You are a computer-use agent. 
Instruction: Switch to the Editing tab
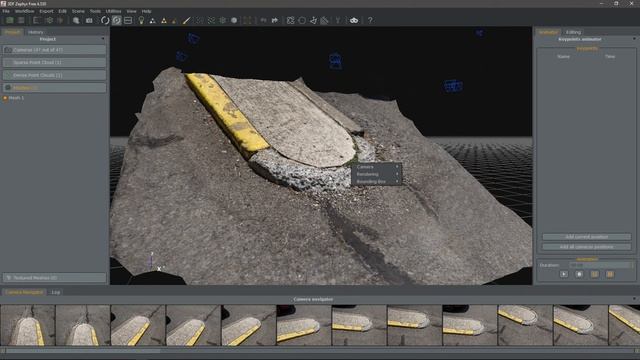573,32
